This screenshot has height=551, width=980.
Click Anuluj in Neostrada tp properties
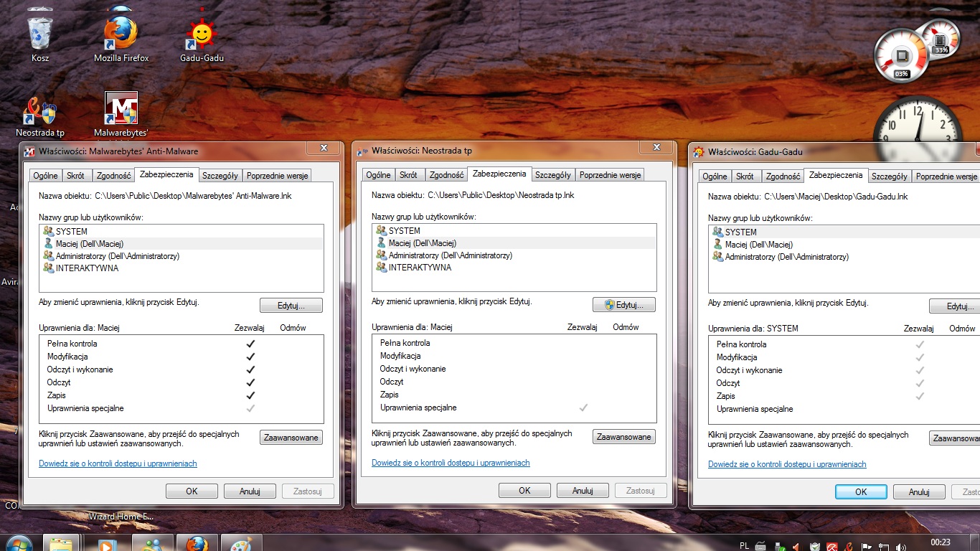coord(583,491)
